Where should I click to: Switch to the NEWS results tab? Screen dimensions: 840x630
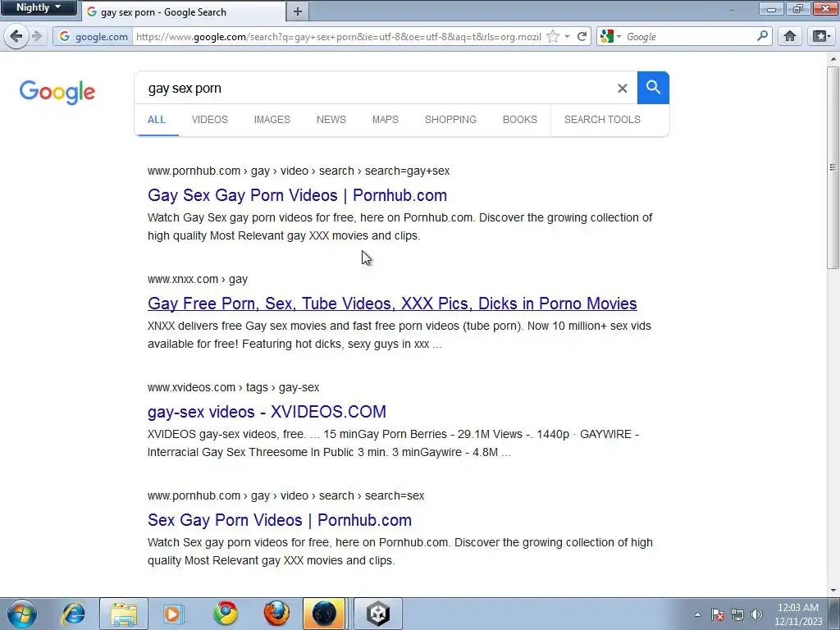tap(331, 120)
